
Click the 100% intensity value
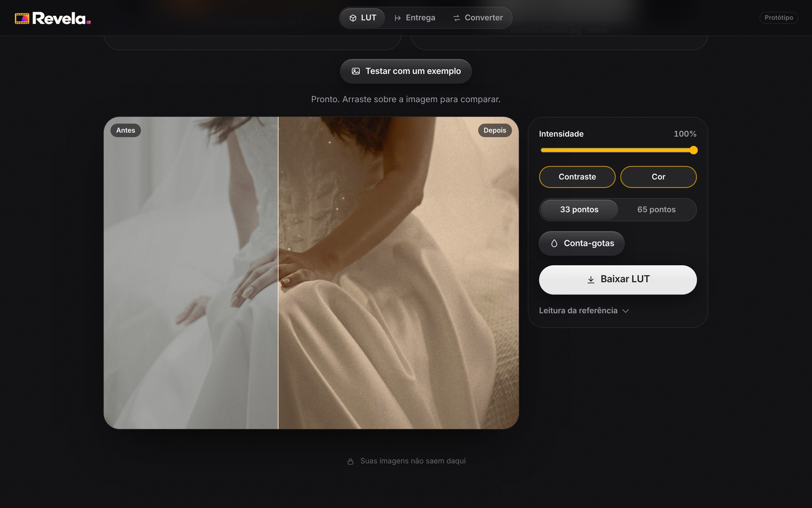point(685,134)
